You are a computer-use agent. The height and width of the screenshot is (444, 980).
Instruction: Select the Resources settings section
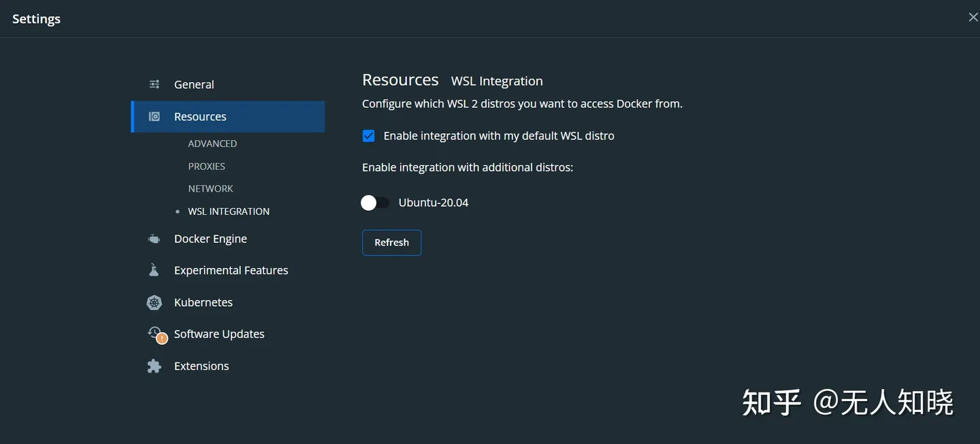(x=228, y=116)
